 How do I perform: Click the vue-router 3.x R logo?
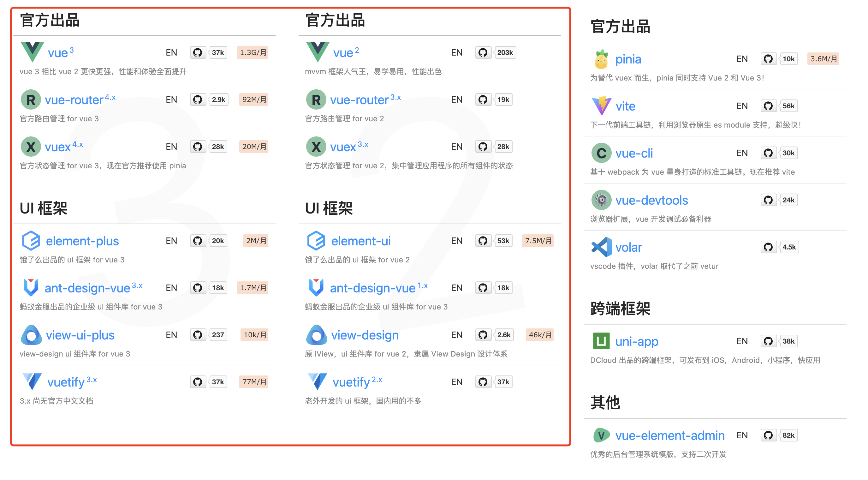(x=316, y=99)
